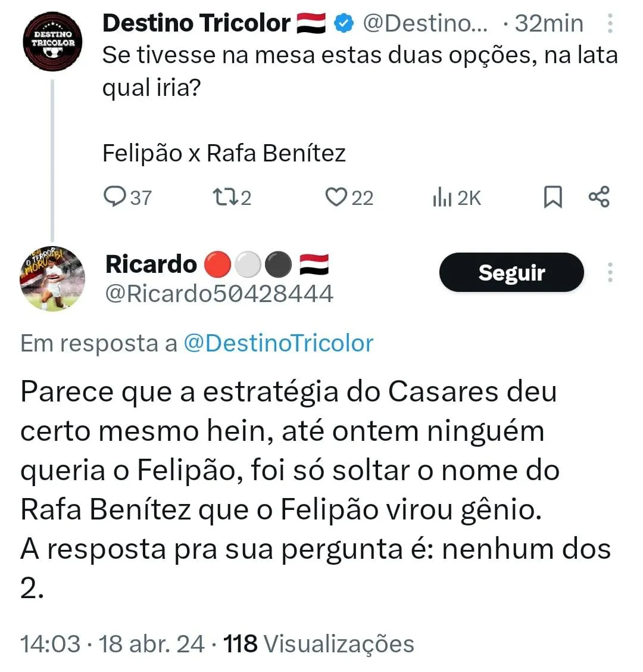Repost the tweet using the retweet icon
643x672 pixels.
[225, 197]
